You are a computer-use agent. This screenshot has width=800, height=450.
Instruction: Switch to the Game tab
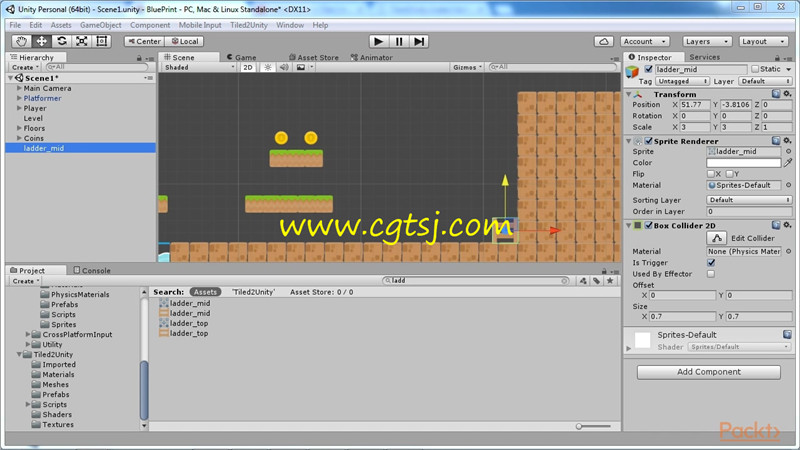241,57
